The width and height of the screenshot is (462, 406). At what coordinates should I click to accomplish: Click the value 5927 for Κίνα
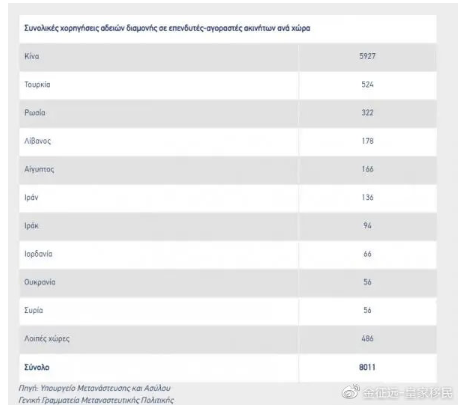click(x=367, y=56)
